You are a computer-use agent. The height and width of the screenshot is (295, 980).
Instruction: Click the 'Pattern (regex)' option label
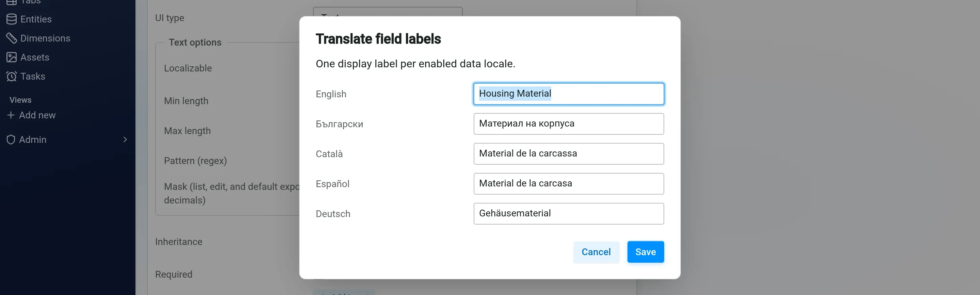195,161
